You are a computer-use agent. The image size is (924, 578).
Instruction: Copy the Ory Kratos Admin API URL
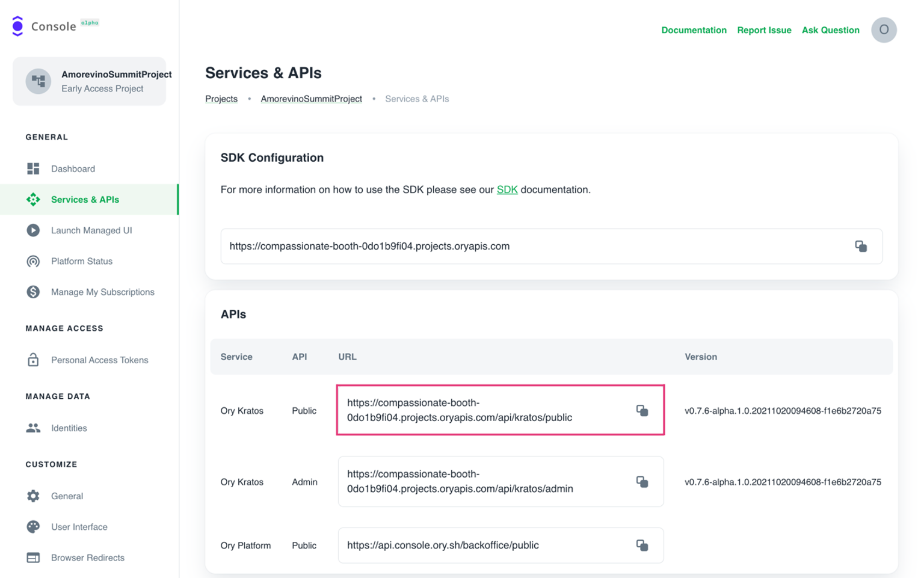642,482
